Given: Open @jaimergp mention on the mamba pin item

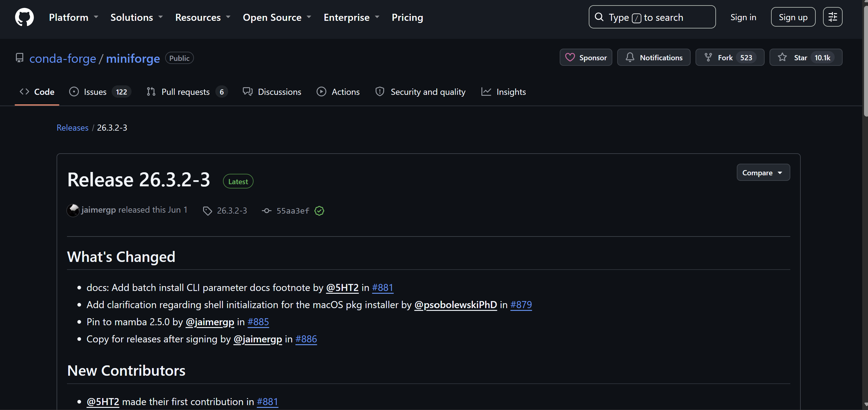Looking at the screenshot, I should 210,322.
